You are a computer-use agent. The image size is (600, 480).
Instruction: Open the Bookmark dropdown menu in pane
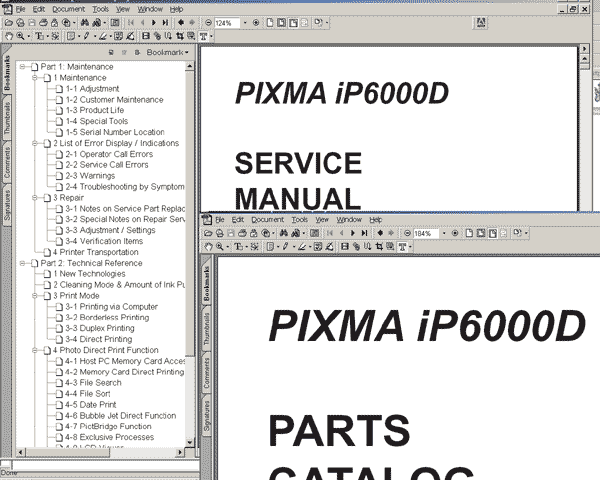[168, 52]
